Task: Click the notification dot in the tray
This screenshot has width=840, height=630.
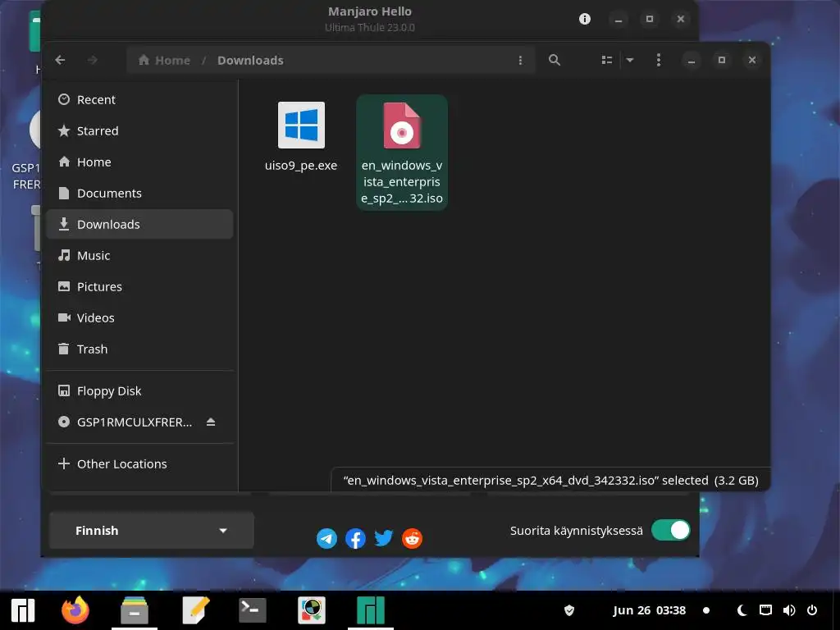Action: coord(706,610)
